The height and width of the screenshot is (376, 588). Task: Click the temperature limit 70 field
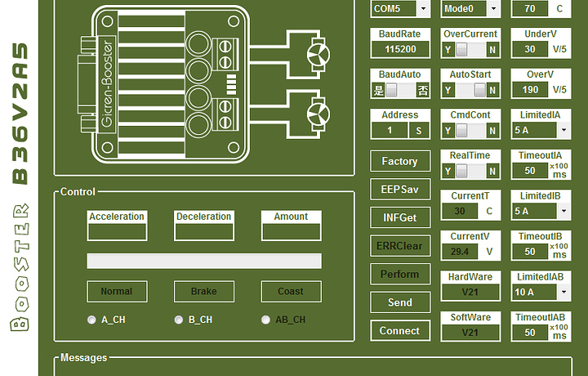pyautogui.click(x=530, y=9)
